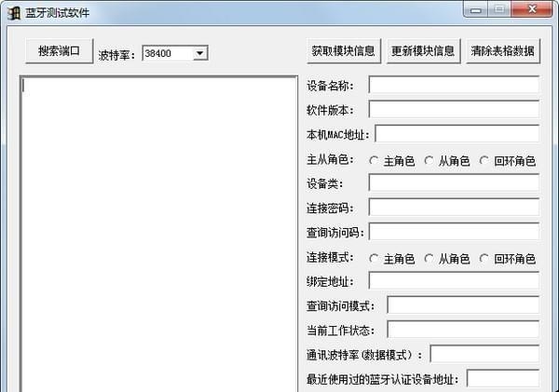Click the 搜索端口 button

(x=60, y=51)
